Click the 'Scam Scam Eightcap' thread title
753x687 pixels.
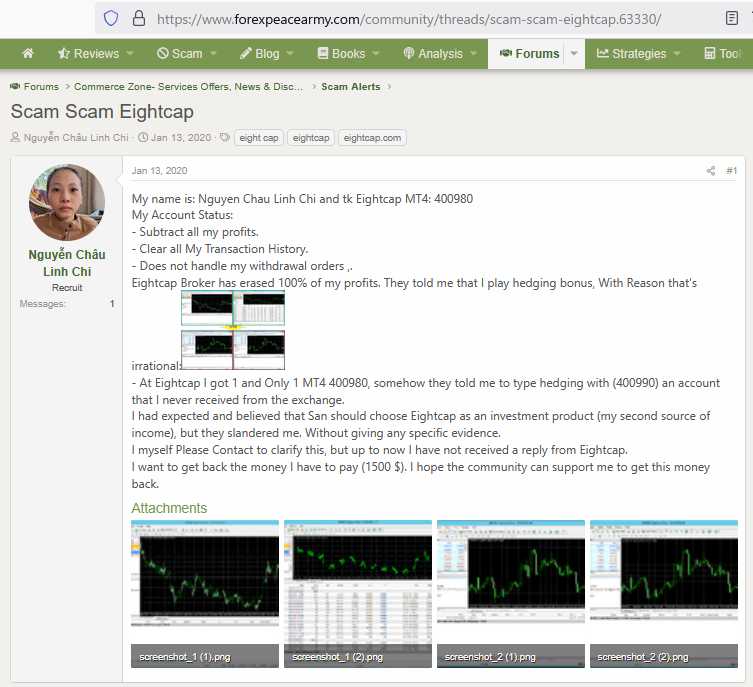pyautogui.click(x=102, y=111)
